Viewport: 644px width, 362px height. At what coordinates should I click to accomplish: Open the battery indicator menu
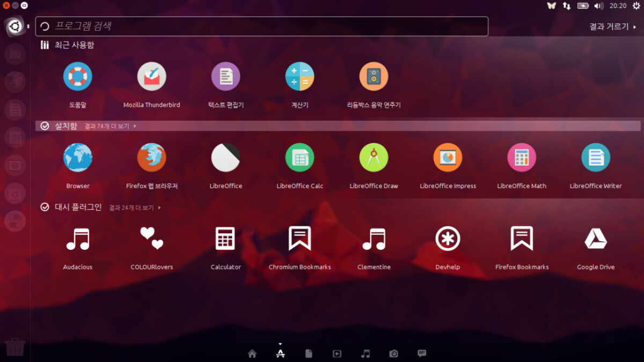point(583,5)
